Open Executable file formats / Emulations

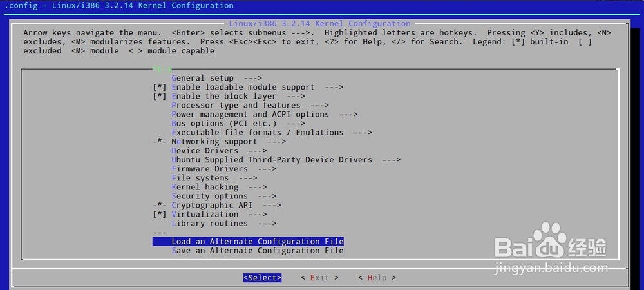pos(272,132)
